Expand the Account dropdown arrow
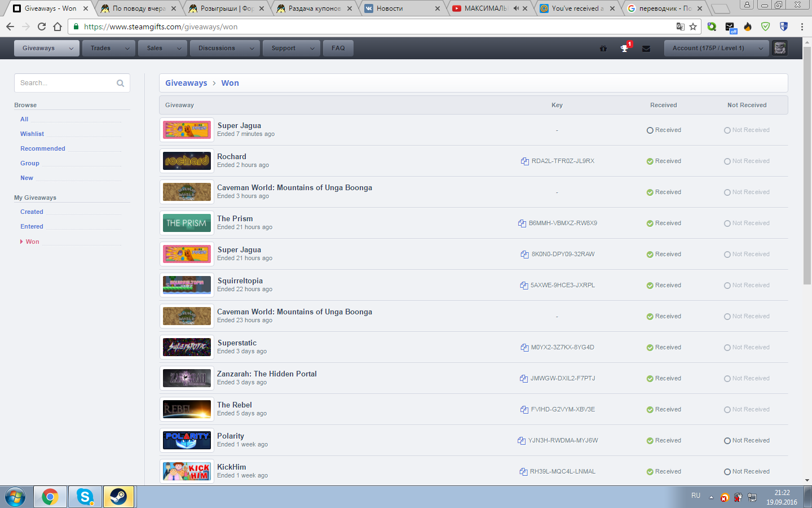Screen dimensions: 812x508 point(761,49)
